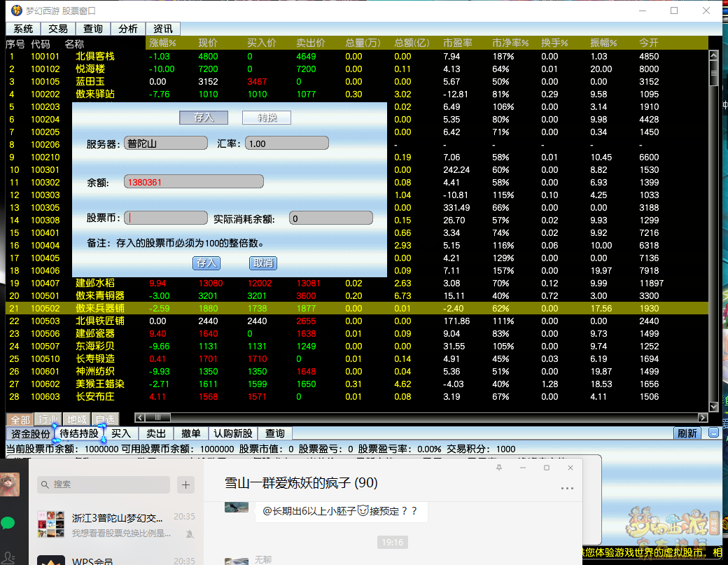Sort by the 今开 column header
The width and height of the screenshot is (728, 565).
[x=649, y=43]
